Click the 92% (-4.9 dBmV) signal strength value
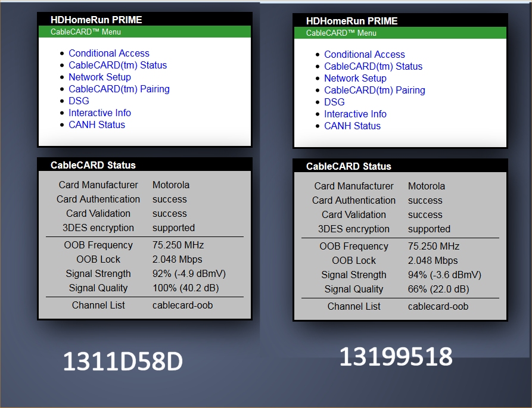 (189, 273)
